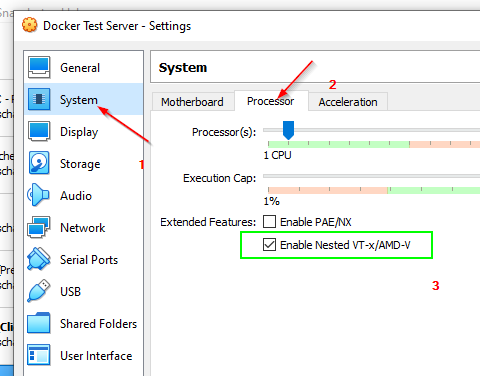Switch to the Acceleration tab
The height and width of the screenshot is (376, 480).
[x=348, y=102]
